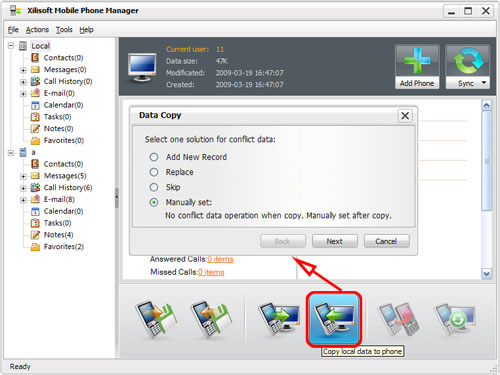Click the scrollbar up arrow
This screenshot has width=500, height=375.
pyautogui.click(x=486, y=105)
